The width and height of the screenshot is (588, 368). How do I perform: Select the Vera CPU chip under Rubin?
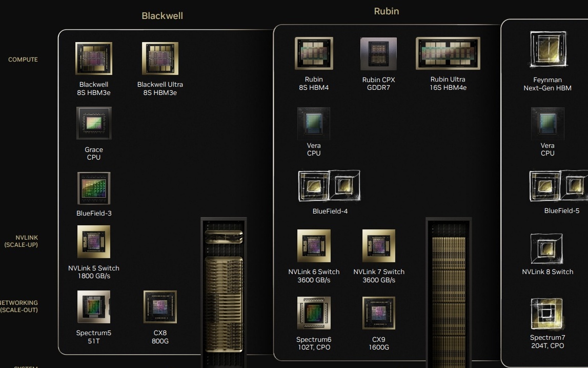coord(314,124)
